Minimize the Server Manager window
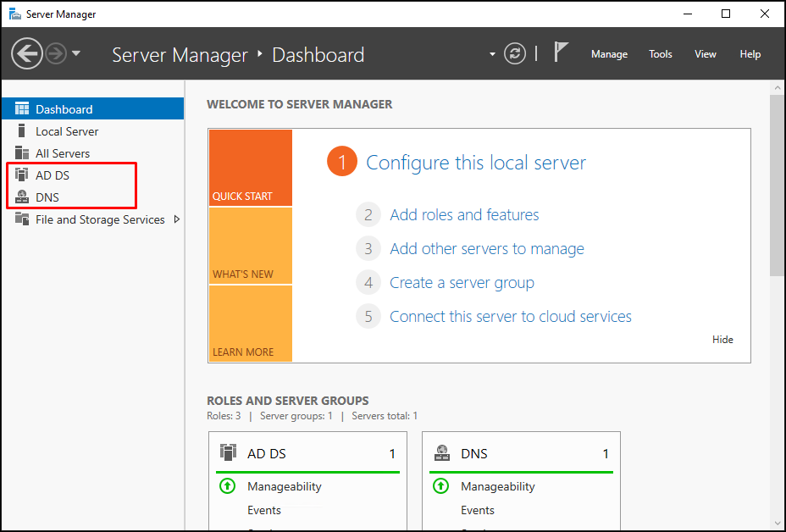Image resolution: width=786 pixels, height=532 pixels. click(687, 14)
